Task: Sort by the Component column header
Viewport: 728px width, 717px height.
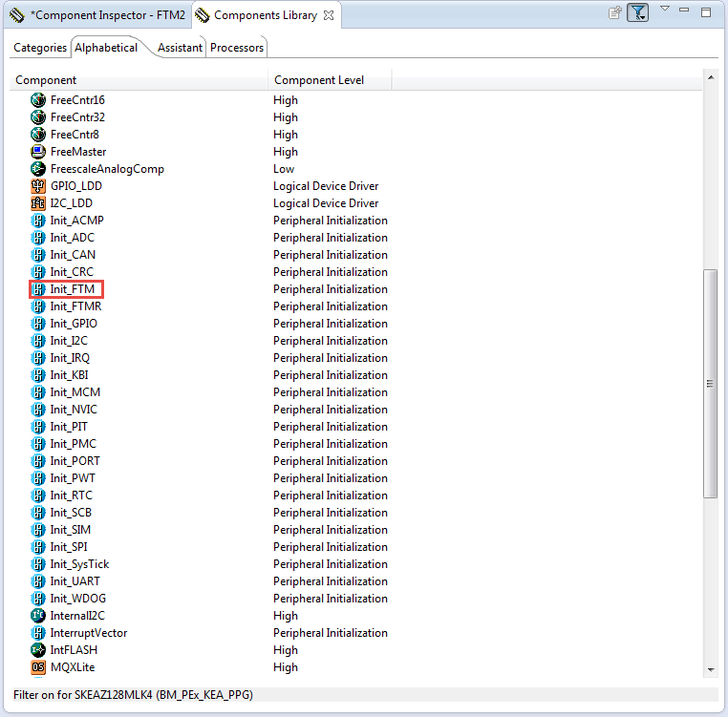Action: (x=139, y=80)
